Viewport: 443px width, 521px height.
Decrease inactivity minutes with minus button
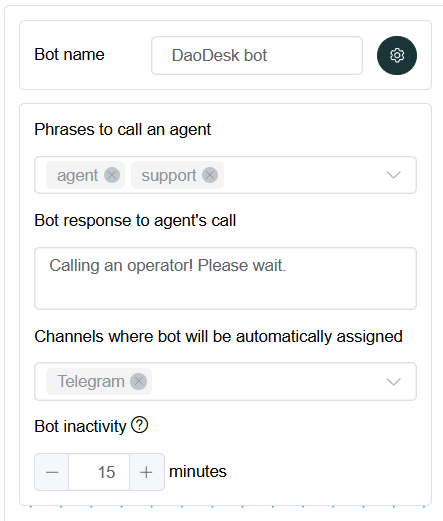pyautogui.click(x=52, y=472)
